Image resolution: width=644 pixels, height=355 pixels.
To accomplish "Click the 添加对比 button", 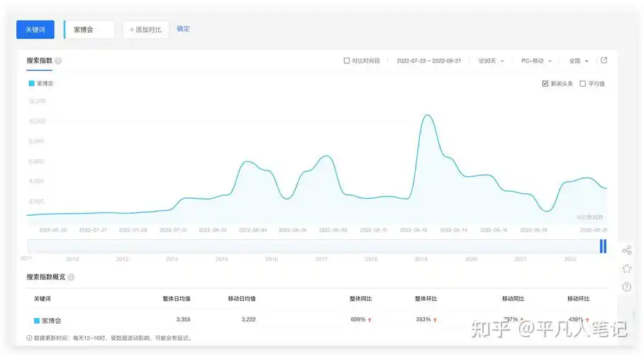I will click(145, 30).
